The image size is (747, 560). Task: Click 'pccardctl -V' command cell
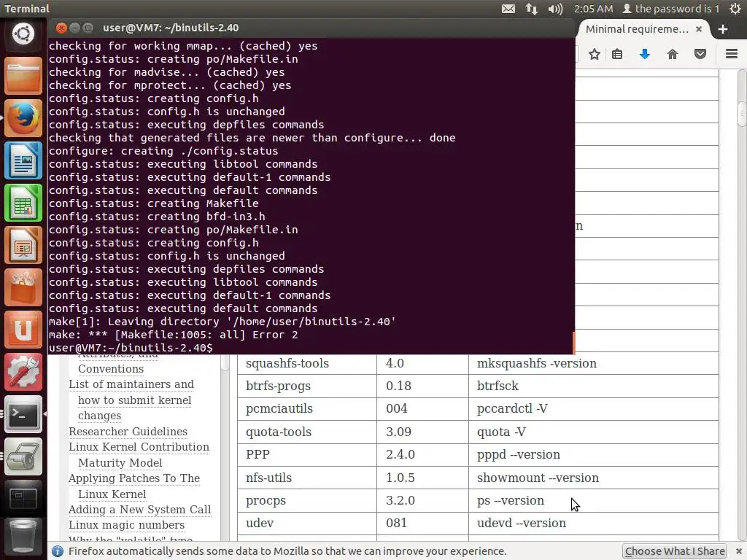594,409
